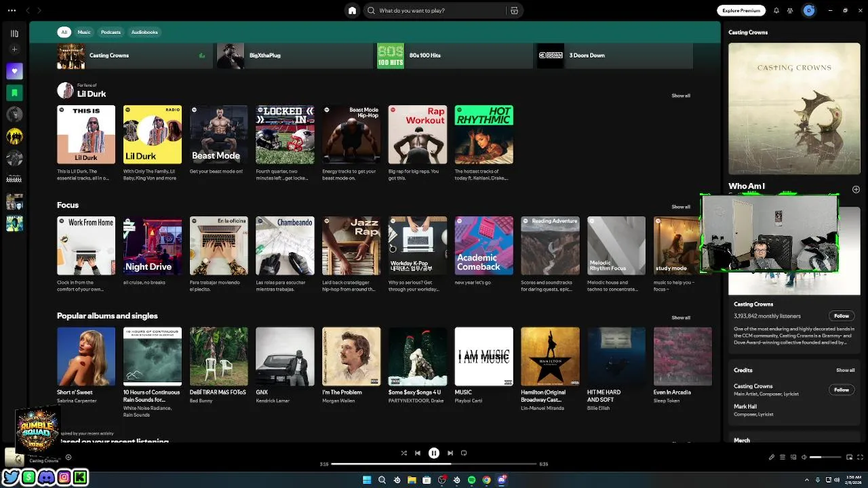Create playlist with sidebar plus icon

(x=14, y=49)
